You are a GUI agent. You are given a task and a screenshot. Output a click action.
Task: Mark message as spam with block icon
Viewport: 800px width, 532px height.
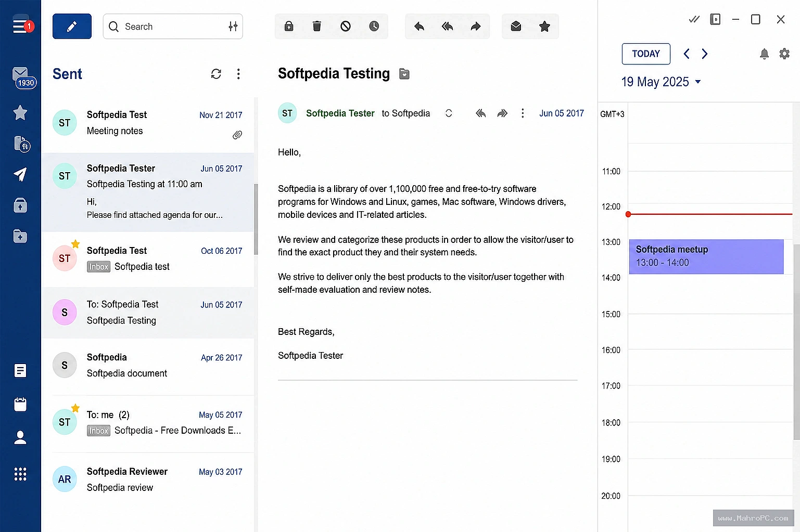click(346, 26)
